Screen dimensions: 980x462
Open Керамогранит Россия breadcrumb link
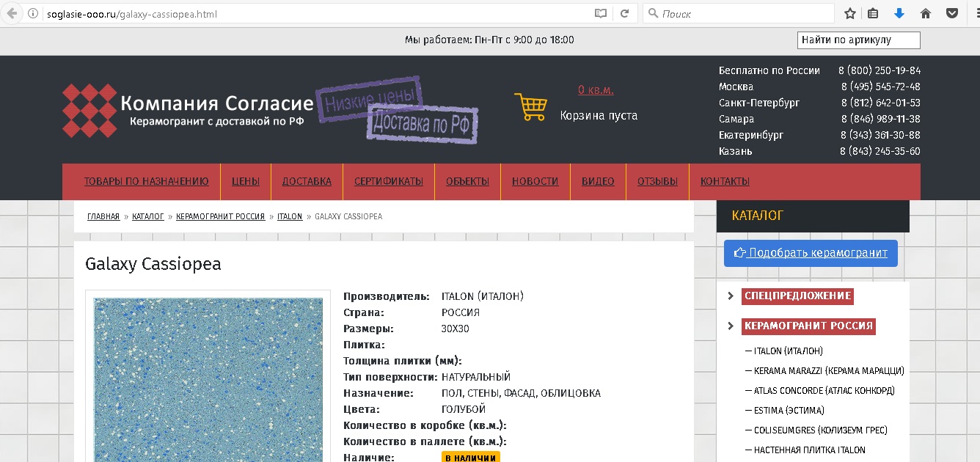tap(220, 216)
